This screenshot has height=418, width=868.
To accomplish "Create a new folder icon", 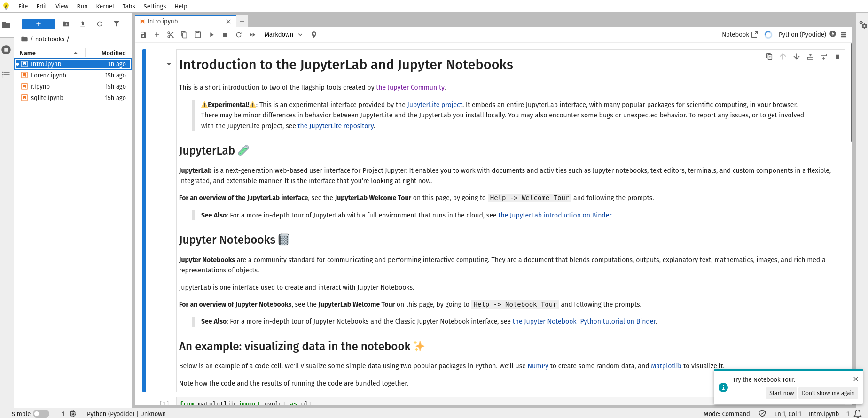I will (x=66, y=24).
